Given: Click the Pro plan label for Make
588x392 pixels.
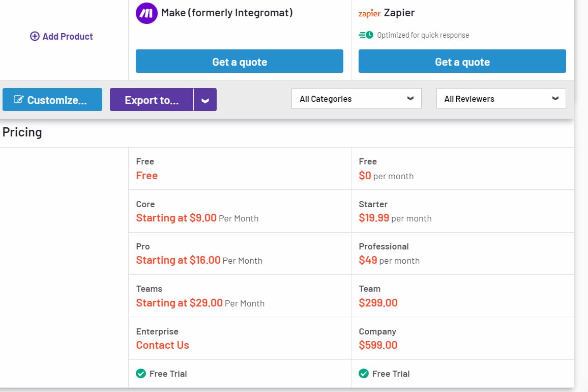Looking at the screenshot, I should coord(143,247).
